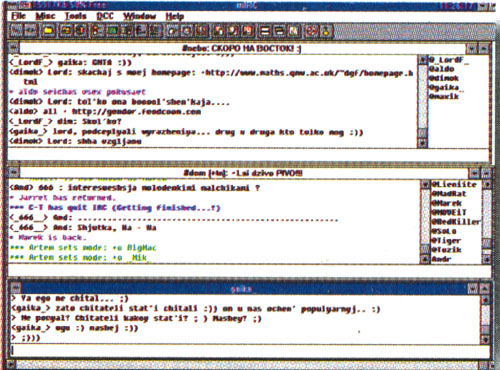Viewport: 500px width, 370px height.
Task: Open the DCC menu
Action: click(105, 16)
